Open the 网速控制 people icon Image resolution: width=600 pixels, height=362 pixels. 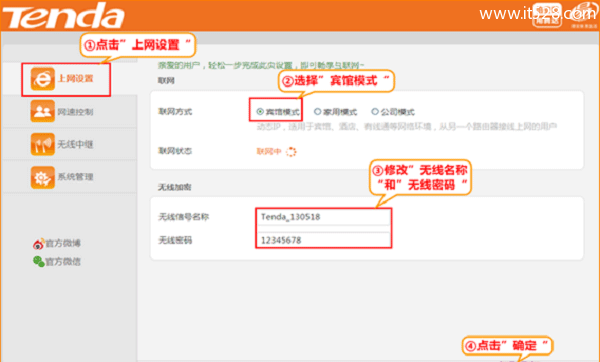[42, 111]
